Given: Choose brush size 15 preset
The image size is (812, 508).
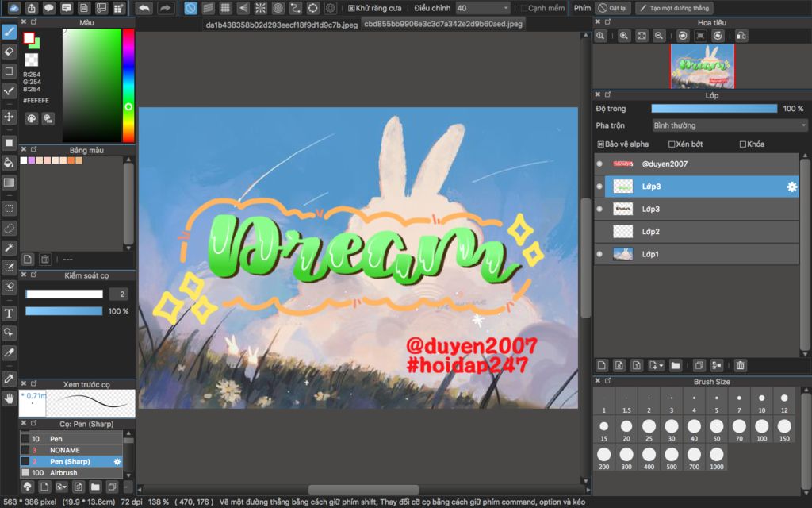Looking at the screenshot, I should (x=603, y=429).
